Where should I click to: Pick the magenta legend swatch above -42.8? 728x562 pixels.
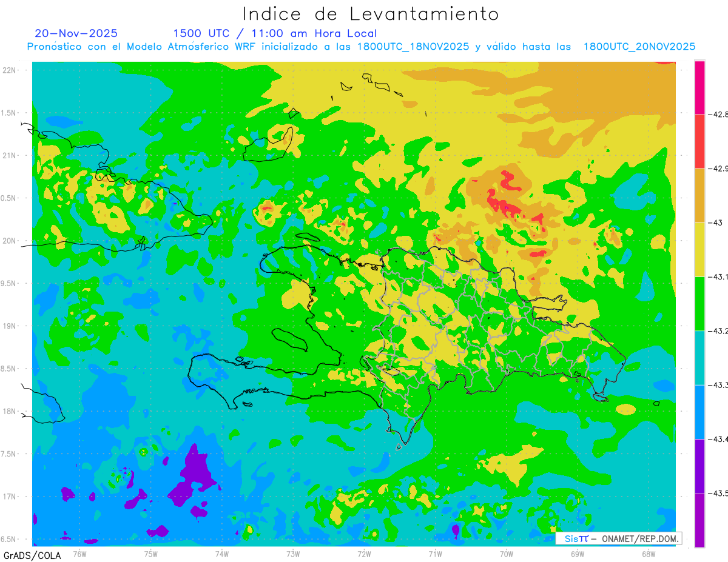[x=699, y=87]
